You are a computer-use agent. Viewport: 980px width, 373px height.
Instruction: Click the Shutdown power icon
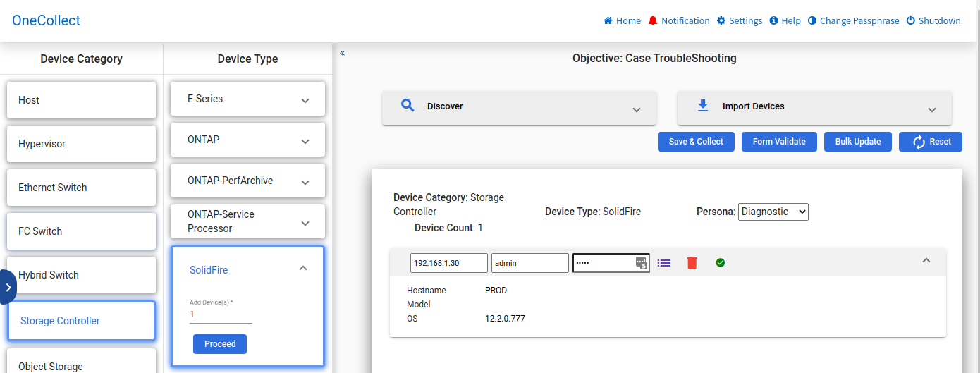(x=911, y=20)
